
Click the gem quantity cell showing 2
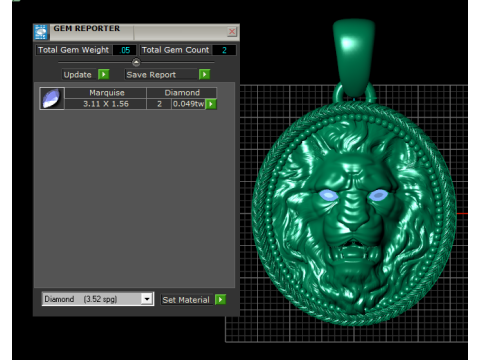(159, 104)
